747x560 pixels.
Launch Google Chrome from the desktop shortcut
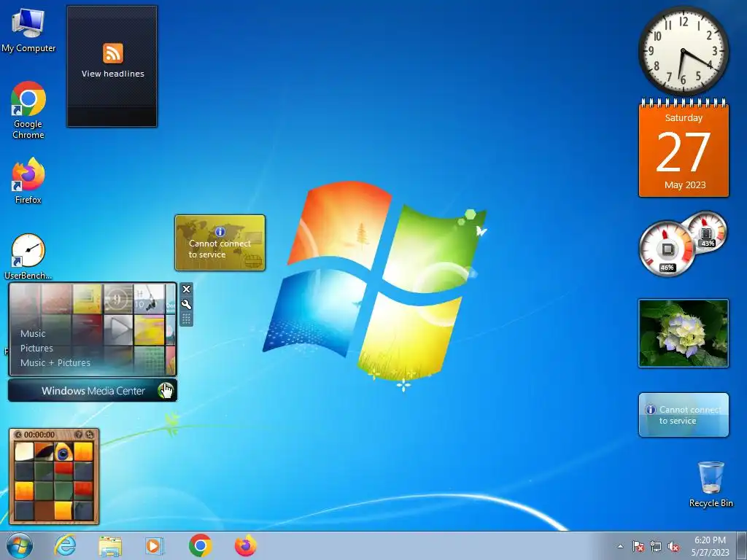click(x=28, y=111)
